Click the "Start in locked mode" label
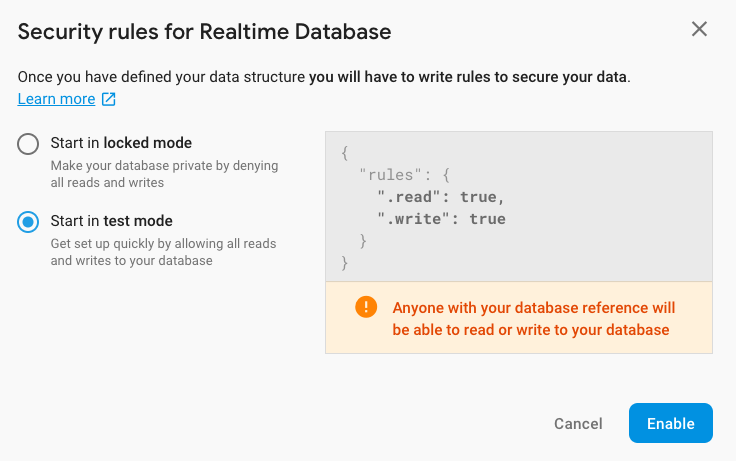The height and width of the screenshot is (461, 736). point(121,143)
